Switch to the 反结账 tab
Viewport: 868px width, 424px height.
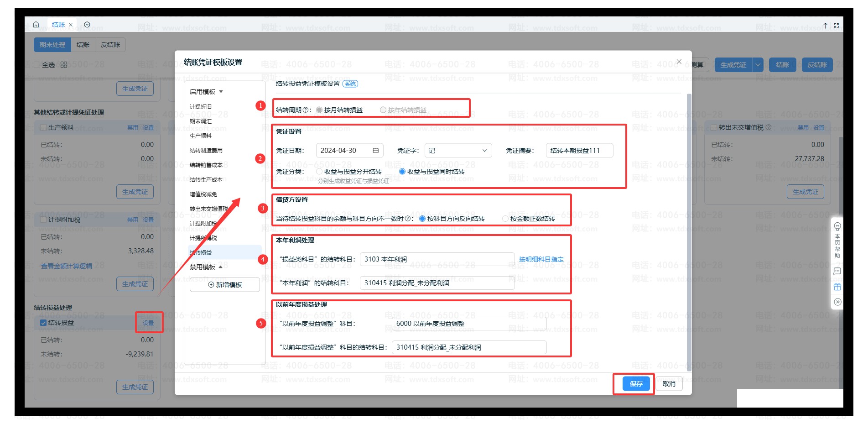pyautogui.click(x=110, y=45)
